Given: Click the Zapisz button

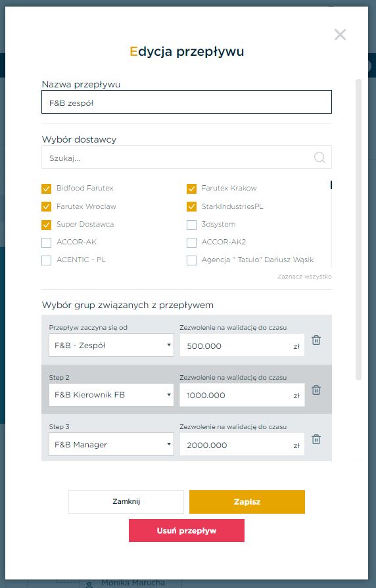Looking at the screenshot, I should pyautogui.click(x=247, y=502).
